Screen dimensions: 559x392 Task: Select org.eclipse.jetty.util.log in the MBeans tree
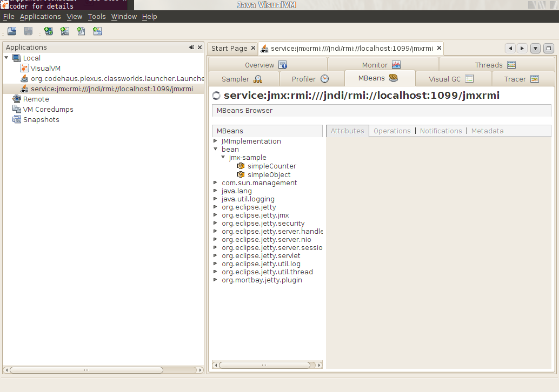[261, 264]
